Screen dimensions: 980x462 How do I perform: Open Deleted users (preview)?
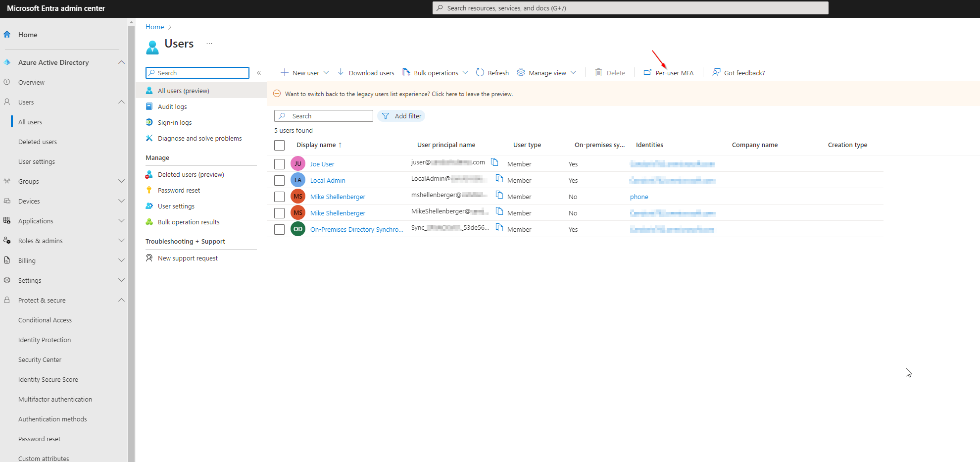(x=190, y=174)
